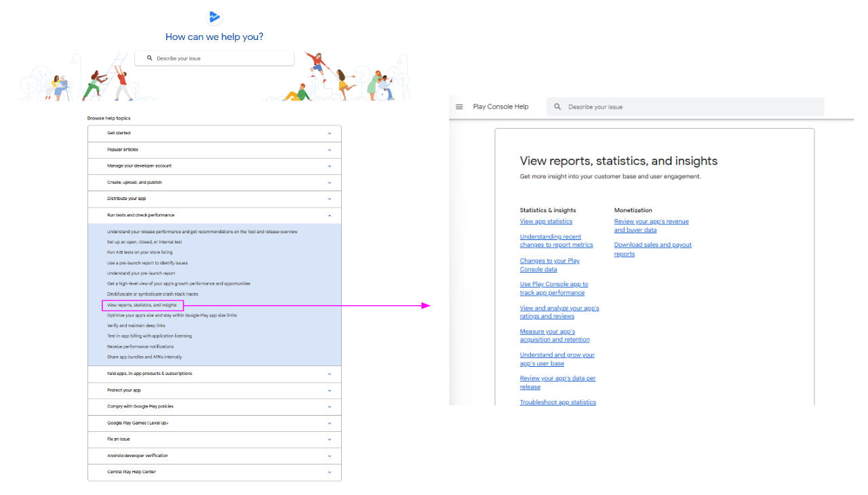Click the Play Console Help title
Image resolution: width=868 pixels, height=495 pixels.
point(500,106)
